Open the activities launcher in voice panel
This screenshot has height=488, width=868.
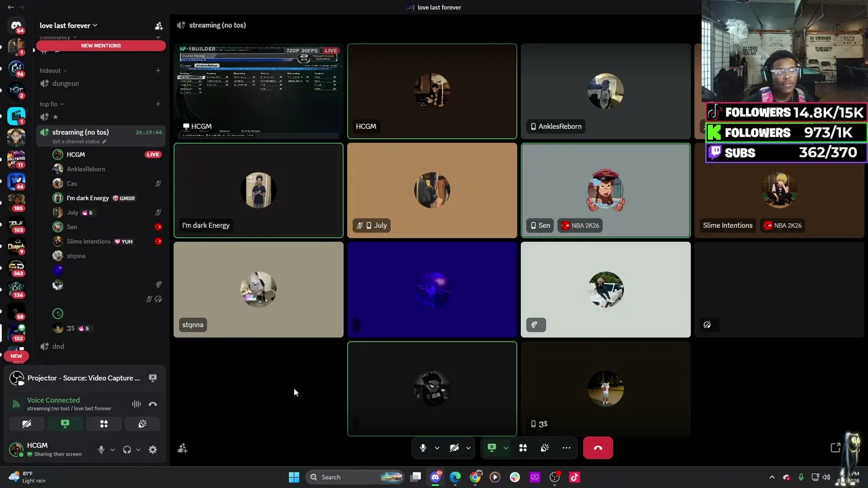coord(104,424)
